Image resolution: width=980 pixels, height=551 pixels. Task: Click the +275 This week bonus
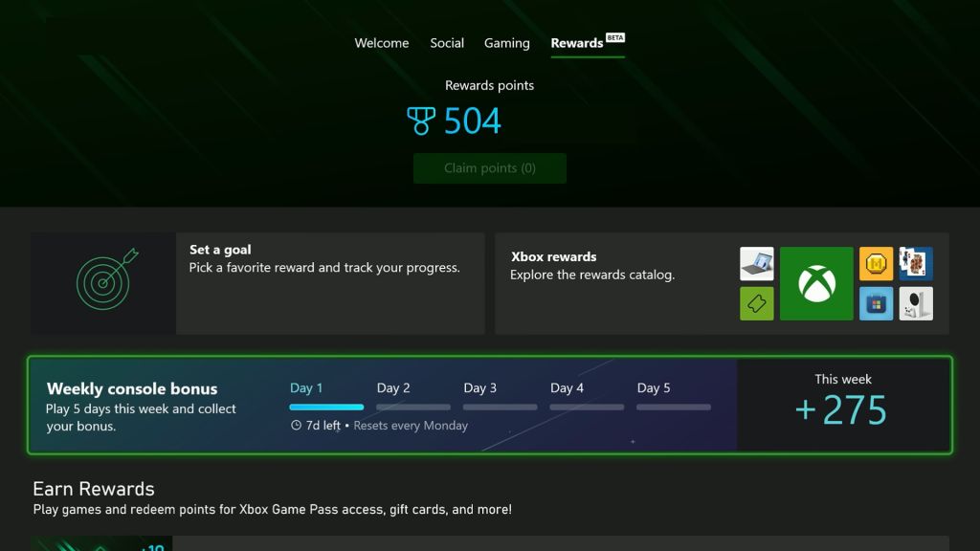(x=841, y=409)
